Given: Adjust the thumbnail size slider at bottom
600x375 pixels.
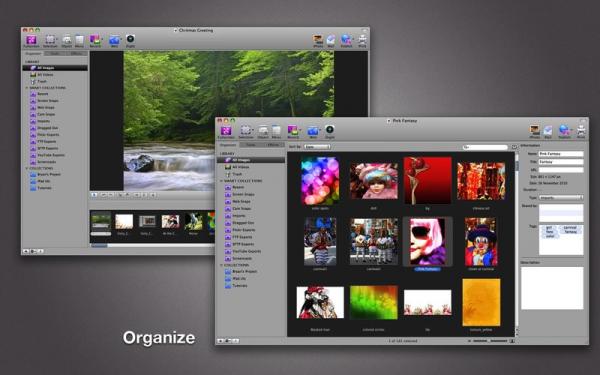Looking at the screenshot, I should [x=490, y=341].
